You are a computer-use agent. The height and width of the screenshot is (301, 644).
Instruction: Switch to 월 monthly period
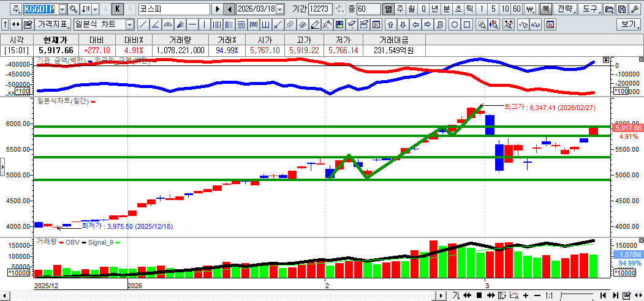click(411, 9)
